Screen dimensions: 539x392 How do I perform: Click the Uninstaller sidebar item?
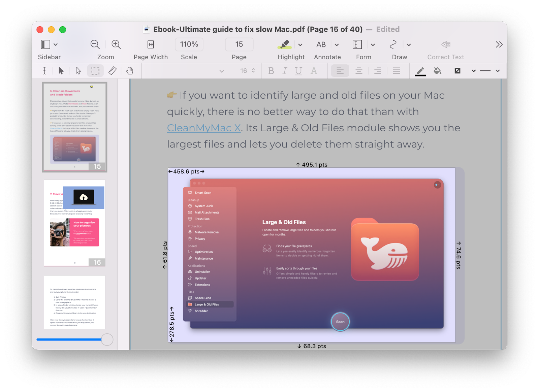202,272
